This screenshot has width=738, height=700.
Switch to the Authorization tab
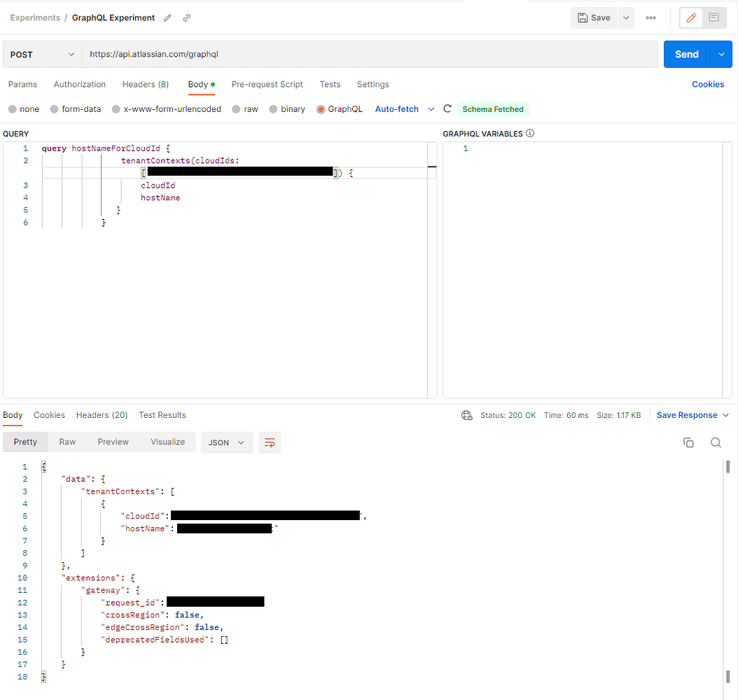79,84
